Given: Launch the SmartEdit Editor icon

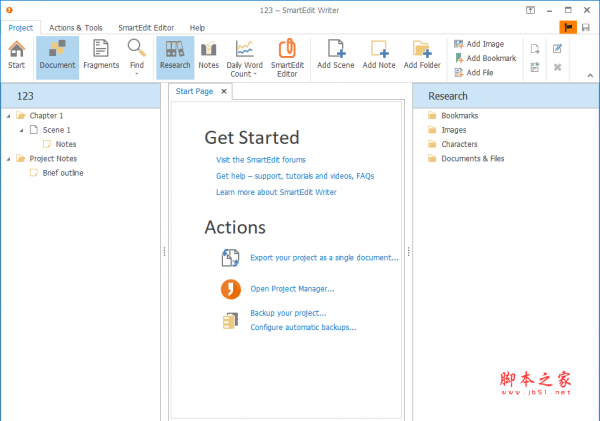Looking at the screenshot, I should 287,58.
